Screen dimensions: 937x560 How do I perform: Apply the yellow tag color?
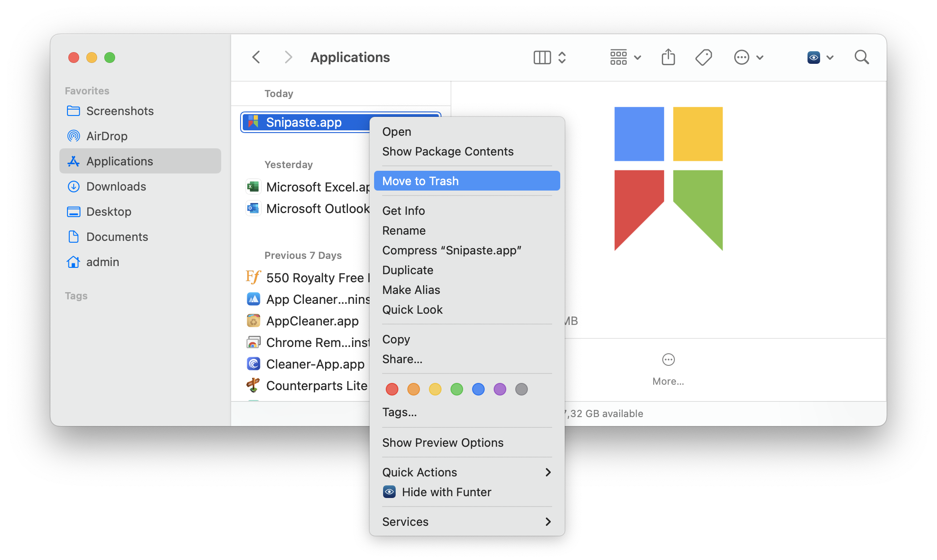[x=435, y=389]
